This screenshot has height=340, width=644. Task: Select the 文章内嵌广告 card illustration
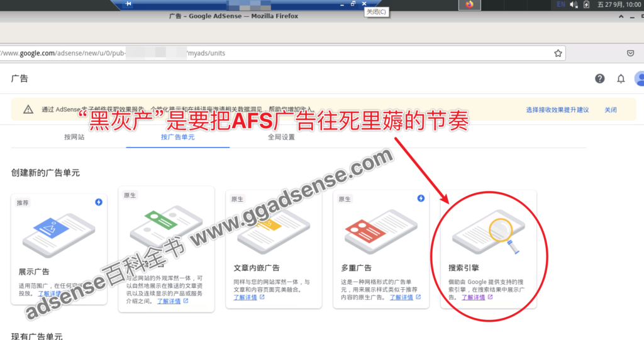click(x=274, y=233)
